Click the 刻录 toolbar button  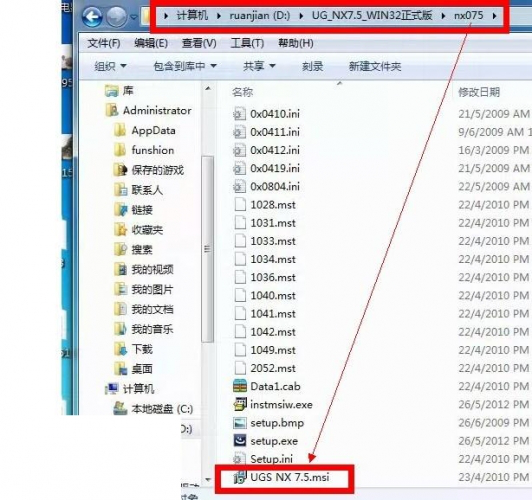point(312,66)
